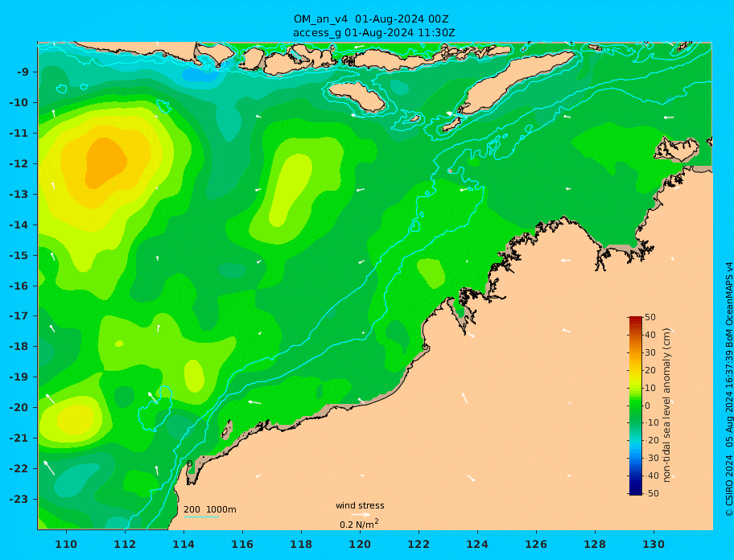
Task: Click latitude axis label '-9'
Action: pos(23,72)
